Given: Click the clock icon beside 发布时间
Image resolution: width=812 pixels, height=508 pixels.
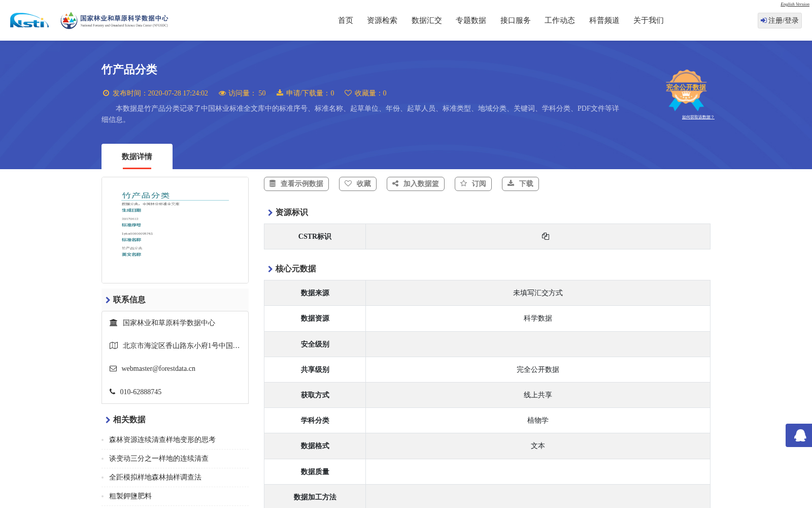Looking at the screenshot, I should coord(106,93).
